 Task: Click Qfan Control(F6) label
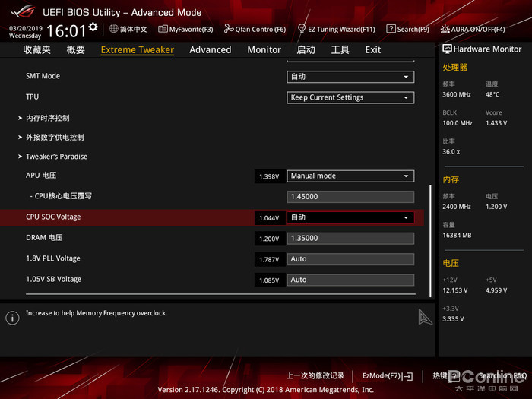click(x=261, y=30)
